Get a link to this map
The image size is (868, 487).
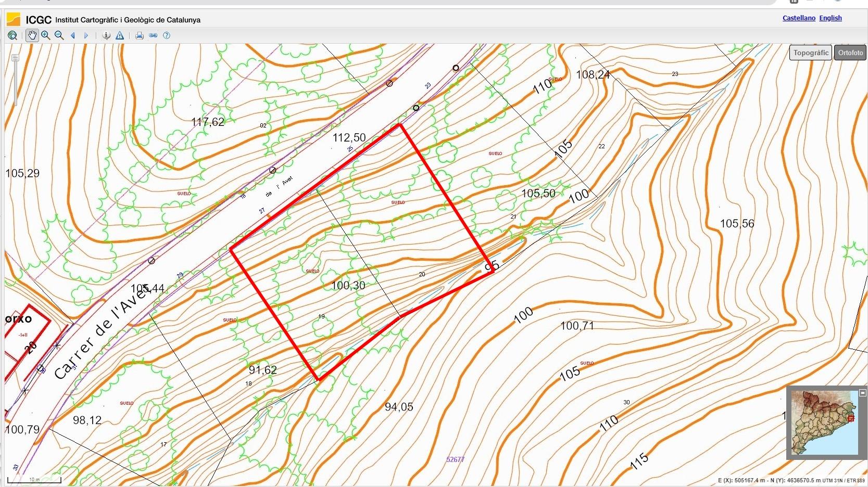click(x=153, y=35)
